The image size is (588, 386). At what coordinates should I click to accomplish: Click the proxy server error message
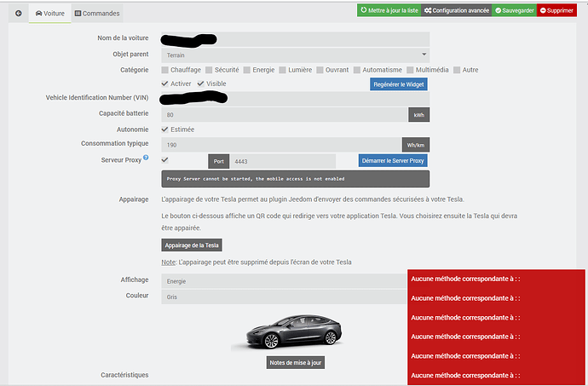[x=296, y=179]
